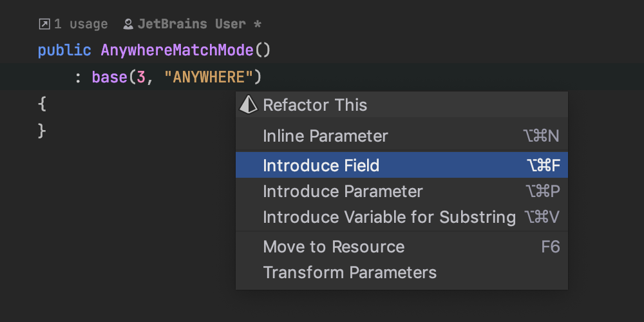
Task: Click the F6 shortcut label
Action: (x=550, y=247)
